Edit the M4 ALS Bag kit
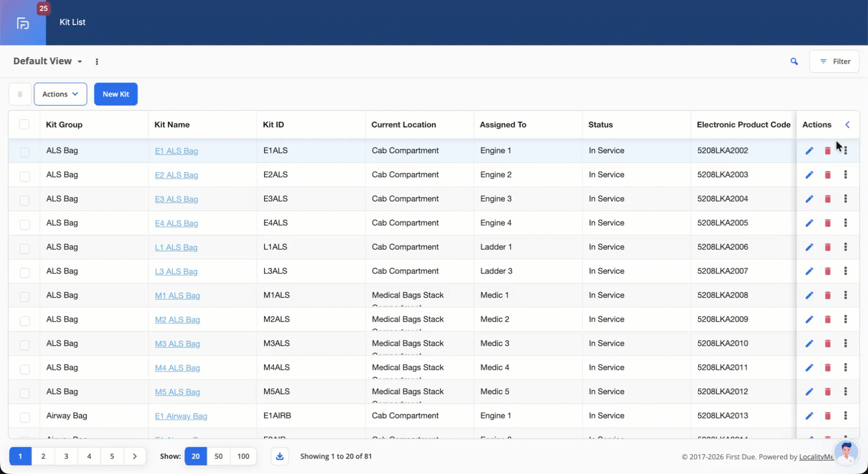Viewport: 868px width, 474px height. (x=809, y=368)
